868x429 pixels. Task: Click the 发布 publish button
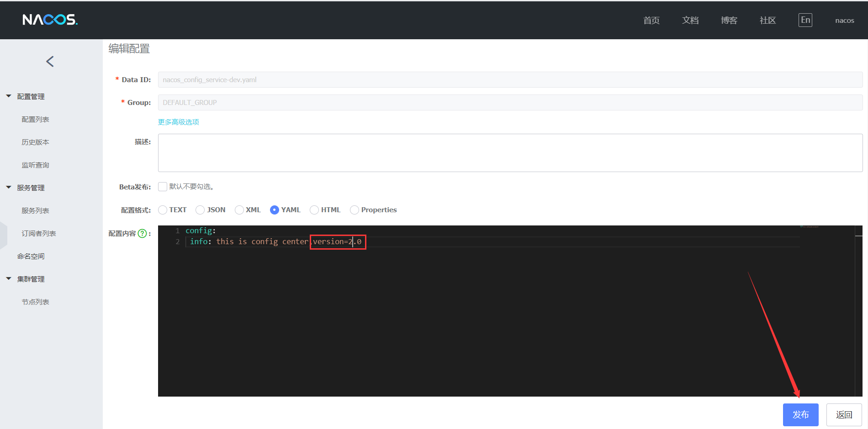[x=801, y=414]
